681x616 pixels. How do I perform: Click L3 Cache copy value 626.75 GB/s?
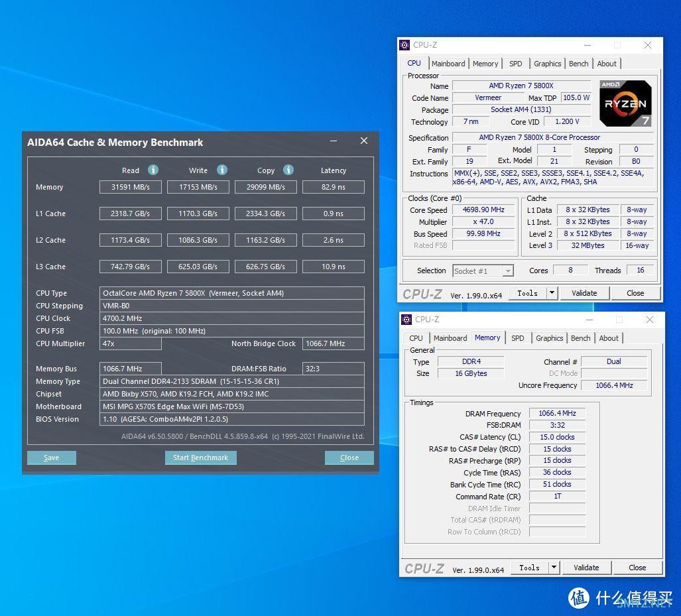(266, 267)
